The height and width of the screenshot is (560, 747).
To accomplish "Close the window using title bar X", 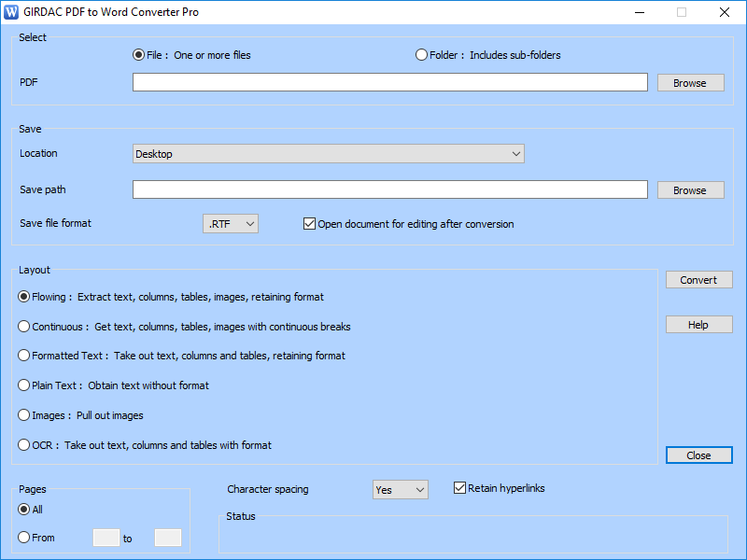I will tap(725, 12).
